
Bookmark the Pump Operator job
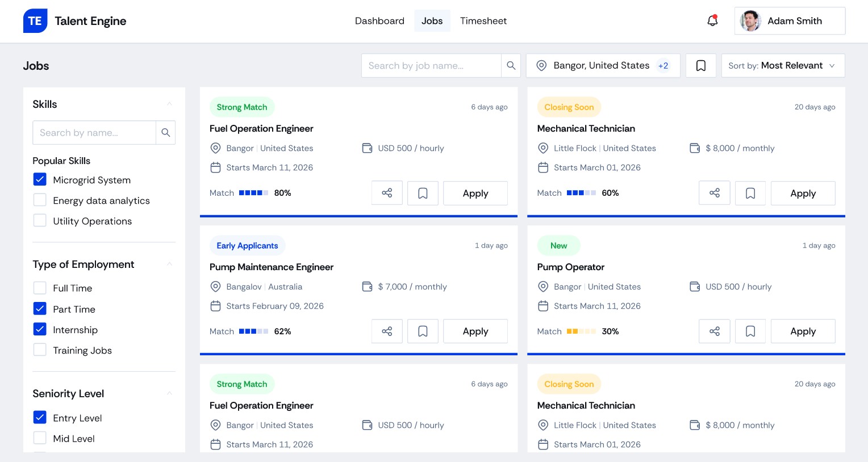(x=750, y=331)
